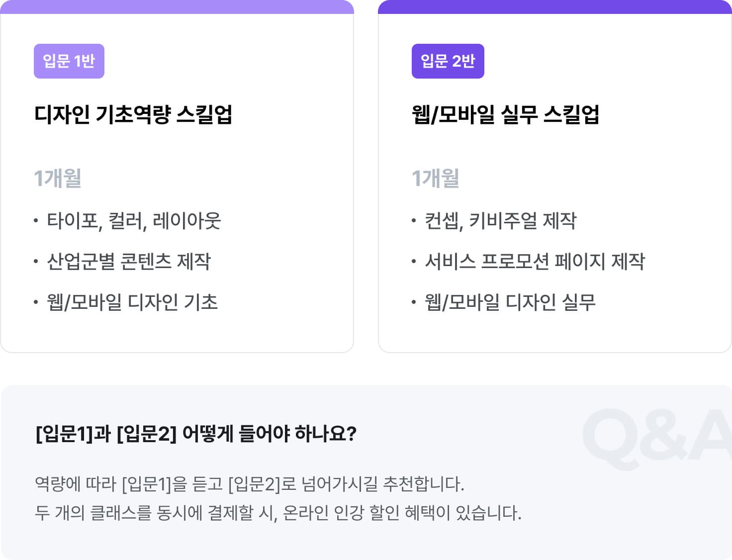Click the 컨셉, 키비주얼 제작 item
This screenshot has height=560, width=732.
coord(500,220)
